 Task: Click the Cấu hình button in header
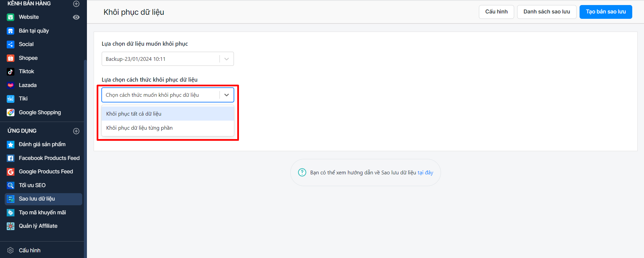coord(496,12)
